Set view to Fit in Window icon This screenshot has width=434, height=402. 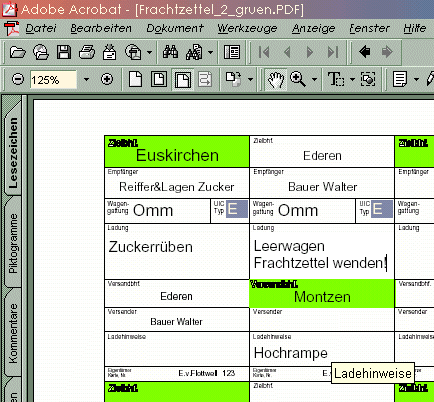pyautogui.click(x=159, y=79)
